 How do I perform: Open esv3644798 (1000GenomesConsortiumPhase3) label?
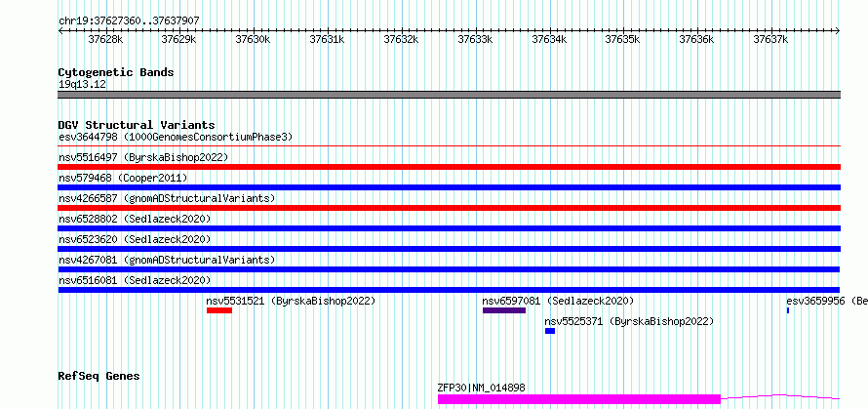tap(176, 137)
